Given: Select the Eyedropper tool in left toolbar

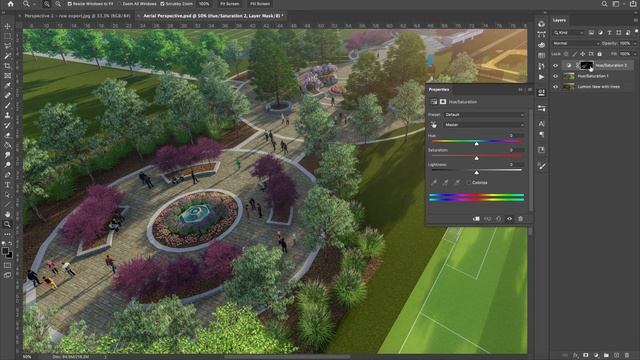Looking at the screenshot, I should click(7, 86).
